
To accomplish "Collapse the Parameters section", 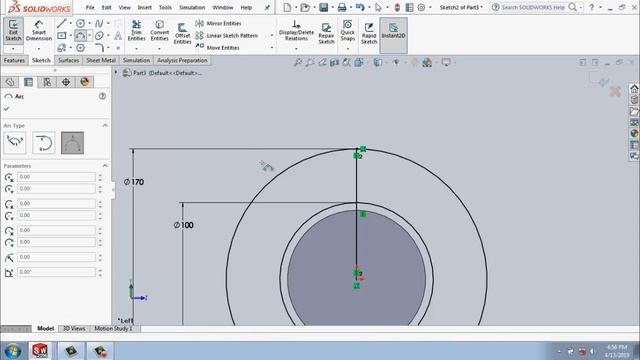I will pyautogui.click(x=105, y=166).
